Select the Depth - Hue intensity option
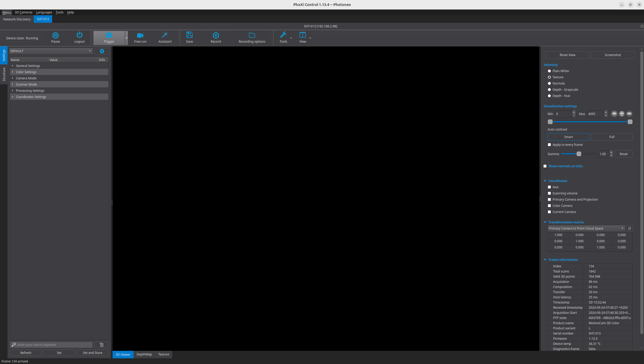The image size is (644, 364). [x=549, y=96]
